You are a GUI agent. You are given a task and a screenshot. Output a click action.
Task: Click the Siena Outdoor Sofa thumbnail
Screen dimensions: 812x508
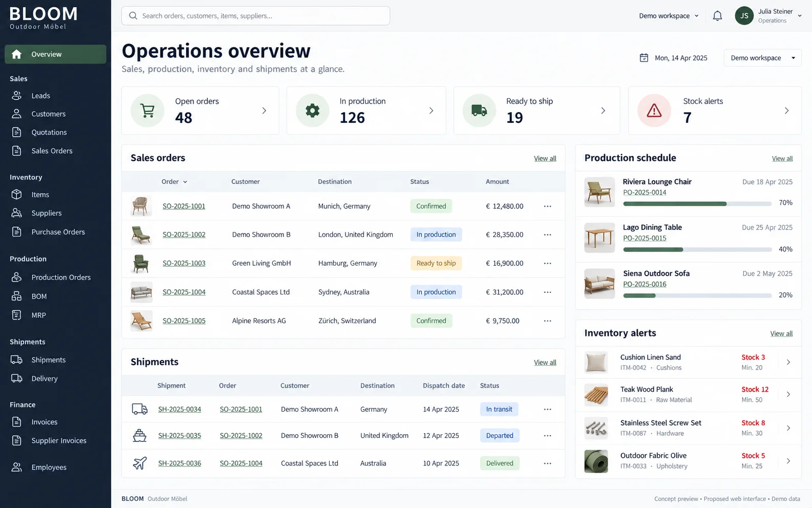coord(600,284)
